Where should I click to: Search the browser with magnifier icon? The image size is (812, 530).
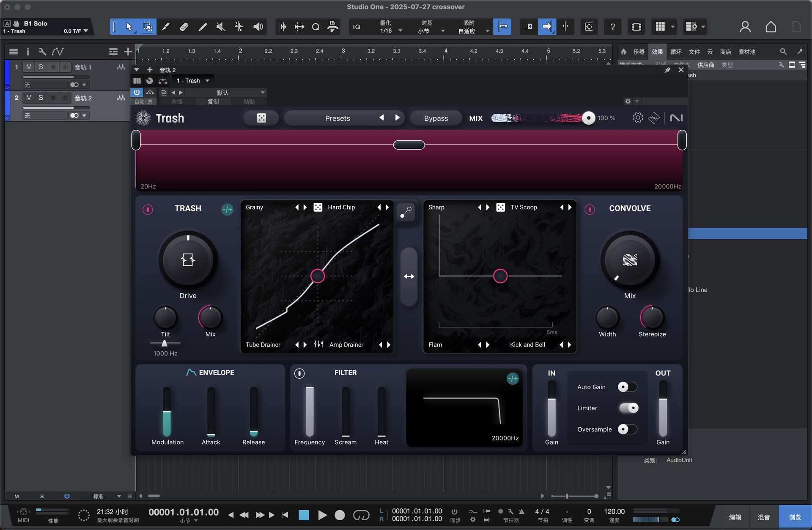point(783,52)
